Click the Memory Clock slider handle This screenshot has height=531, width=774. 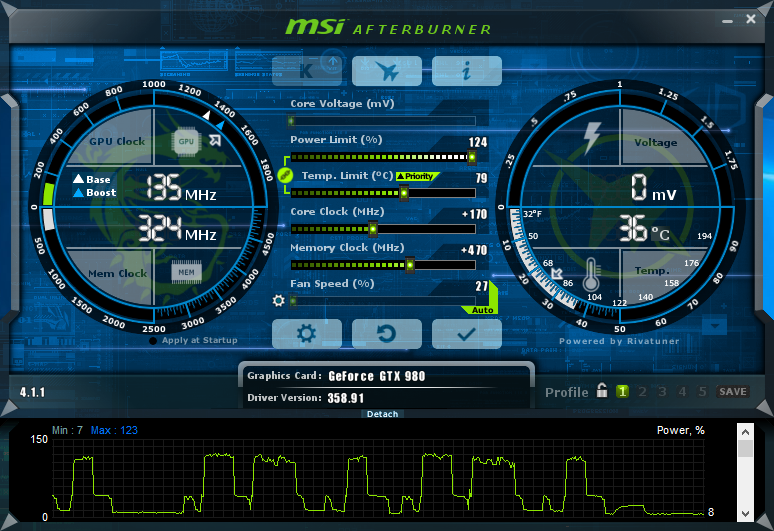coord(410,265)
